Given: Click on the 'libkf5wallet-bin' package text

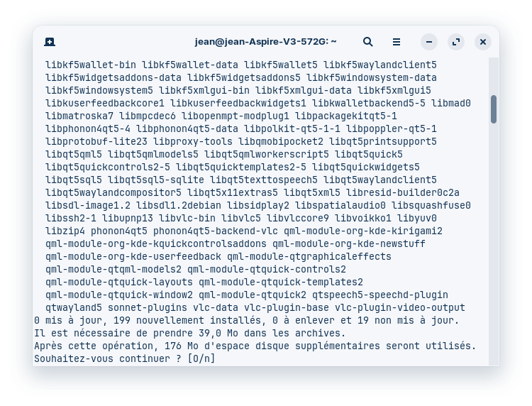Looking at the screenshot, I should point(90,65).
